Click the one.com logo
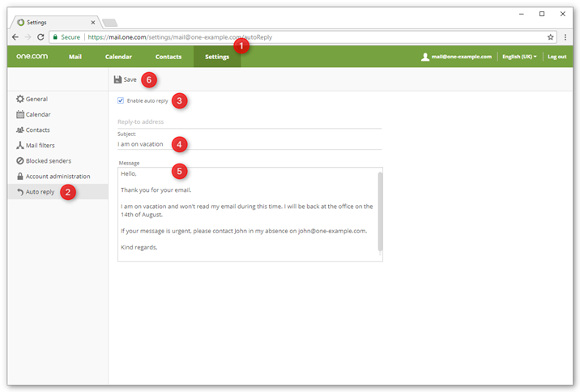The width and height of the screenshot is (580, 392). point(32,56)
